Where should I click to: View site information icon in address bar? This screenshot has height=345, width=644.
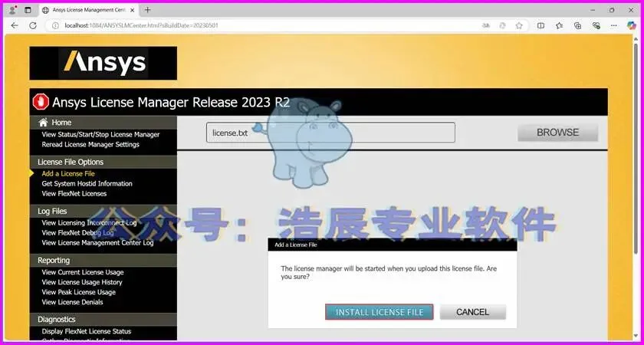tap(55, 25)
